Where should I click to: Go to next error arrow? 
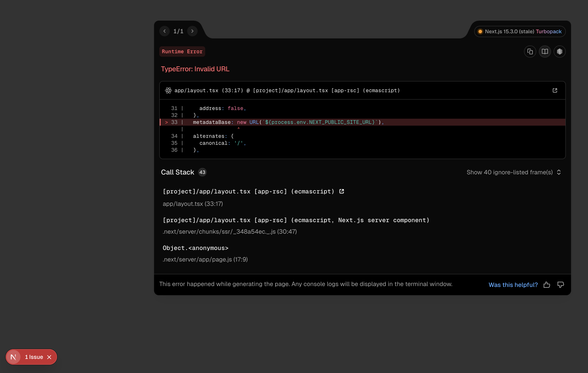tap(192, 31)
